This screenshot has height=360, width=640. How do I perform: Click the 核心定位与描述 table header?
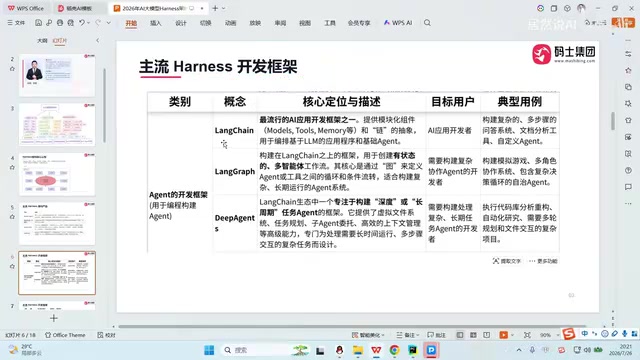(342, 102)
